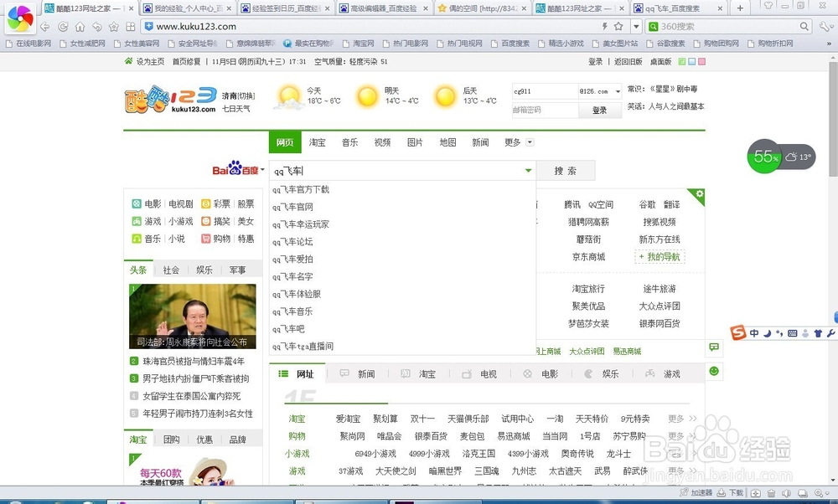This screenshot has width=838, height=504.
Task: Click the 55% memory accelerator ball
Action: 764,157
